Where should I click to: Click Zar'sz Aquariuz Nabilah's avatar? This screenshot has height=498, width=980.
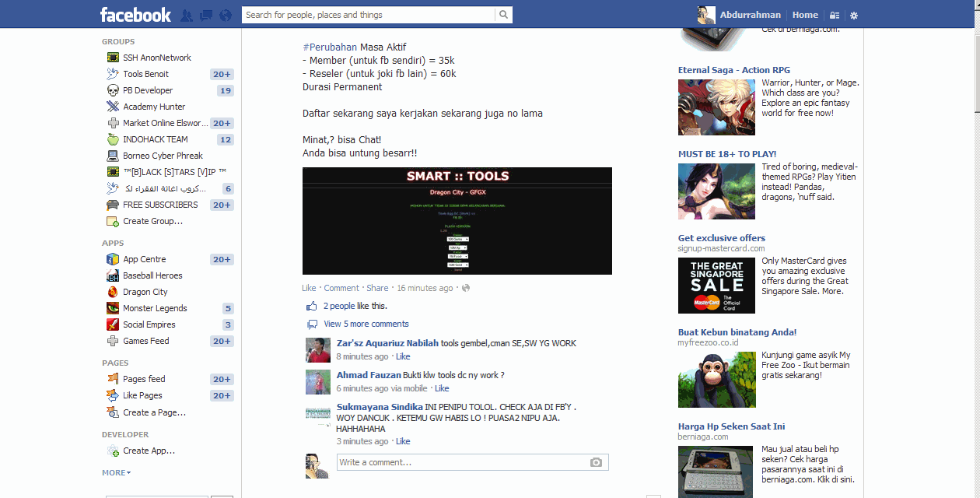pyautogui.click(x=318, y=350)
